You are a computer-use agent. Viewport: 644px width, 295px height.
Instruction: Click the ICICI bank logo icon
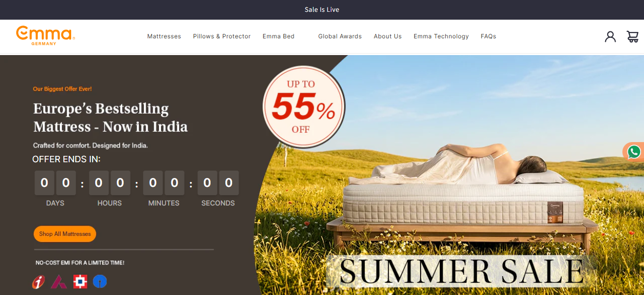click(x=38, y=282)
